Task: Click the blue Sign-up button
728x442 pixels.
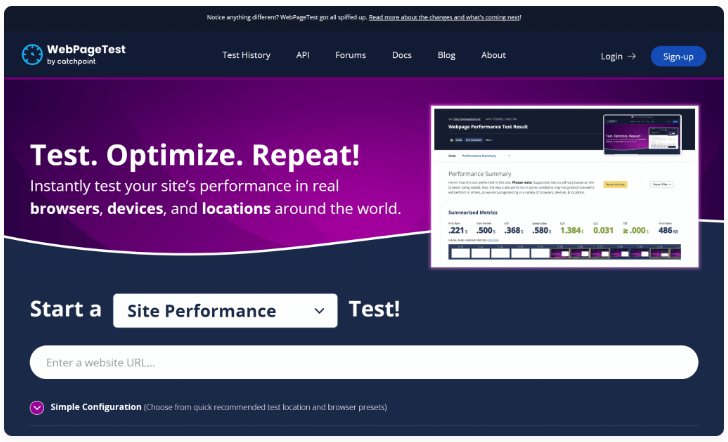Action: (x=678, y=56)
